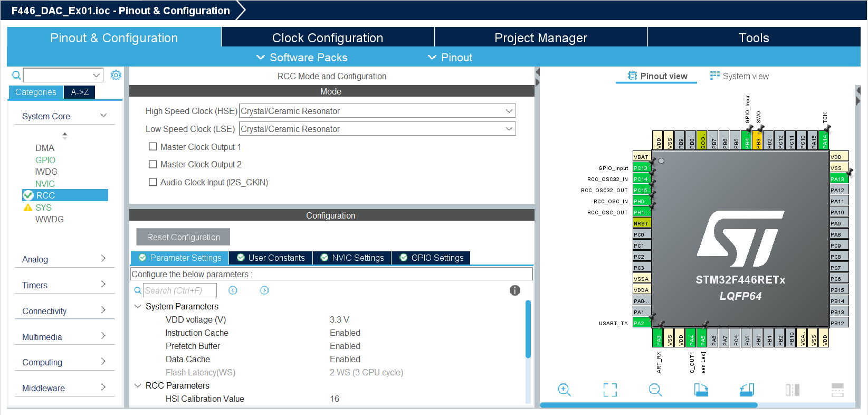Select GPIO in System Core list

tap(45, 160)
